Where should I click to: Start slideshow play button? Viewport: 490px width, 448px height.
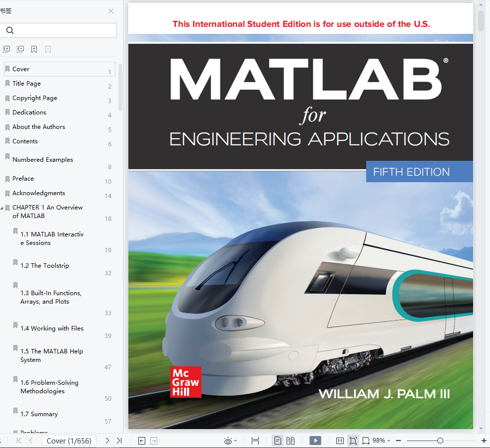(315, 441)
